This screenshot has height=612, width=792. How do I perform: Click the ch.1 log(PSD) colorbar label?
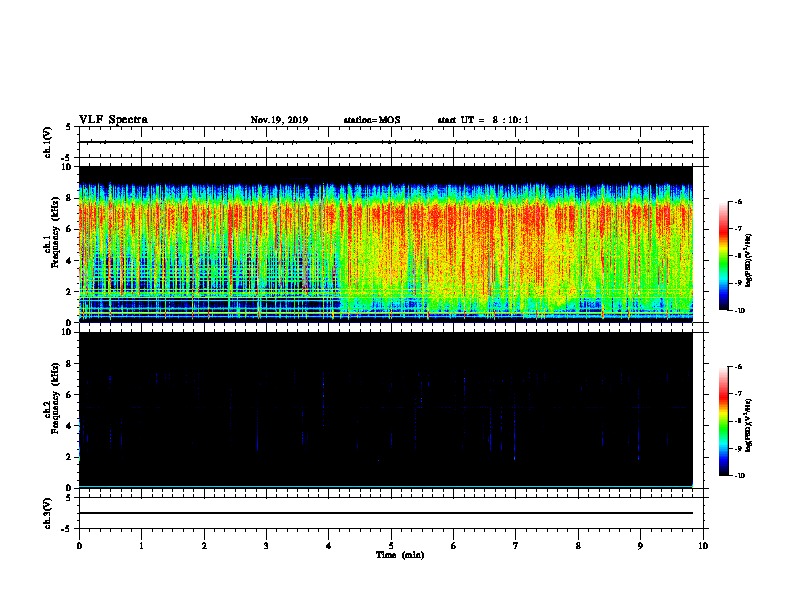(749, 260)
